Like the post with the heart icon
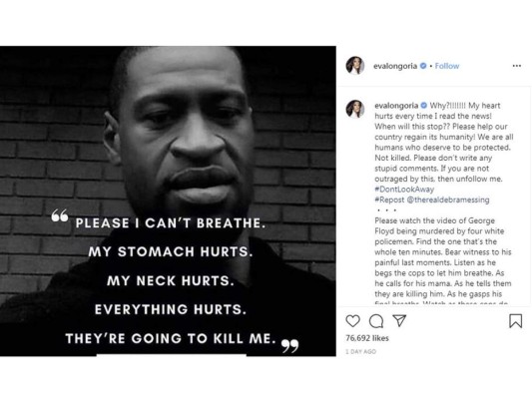The width and height of the screenshot is (532, 399). point(352,320)
